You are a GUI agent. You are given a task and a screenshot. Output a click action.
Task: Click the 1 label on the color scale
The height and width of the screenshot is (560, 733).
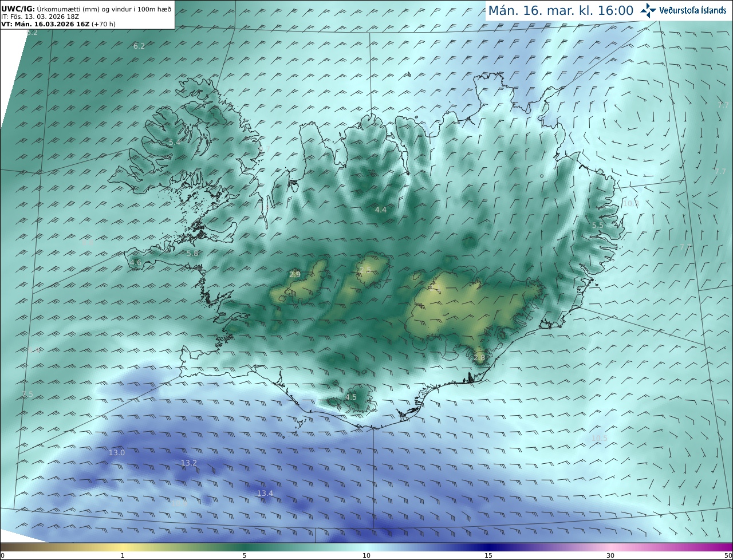[123, 555]
